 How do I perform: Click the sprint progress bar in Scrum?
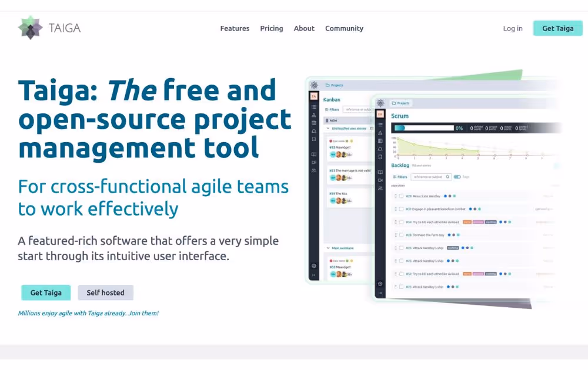click(x=424, y=128)
